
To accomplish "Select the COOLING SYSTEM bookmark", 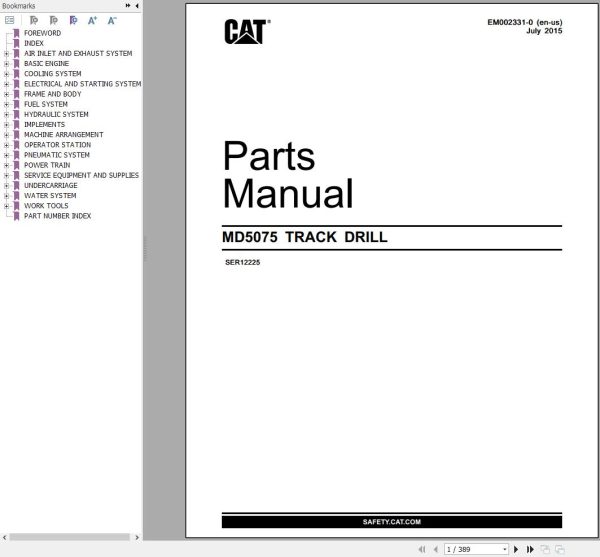I will (52, 73).
